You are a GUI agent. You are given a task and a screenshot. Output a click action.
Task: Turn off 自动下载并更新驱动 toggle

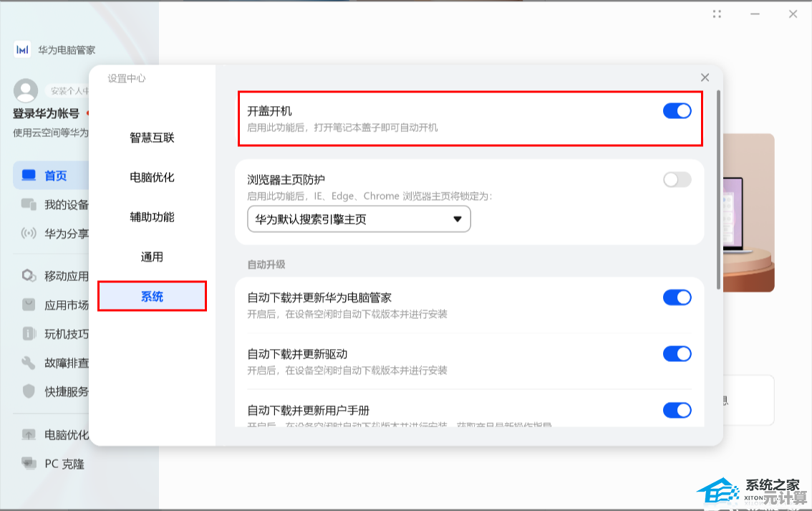677,353
